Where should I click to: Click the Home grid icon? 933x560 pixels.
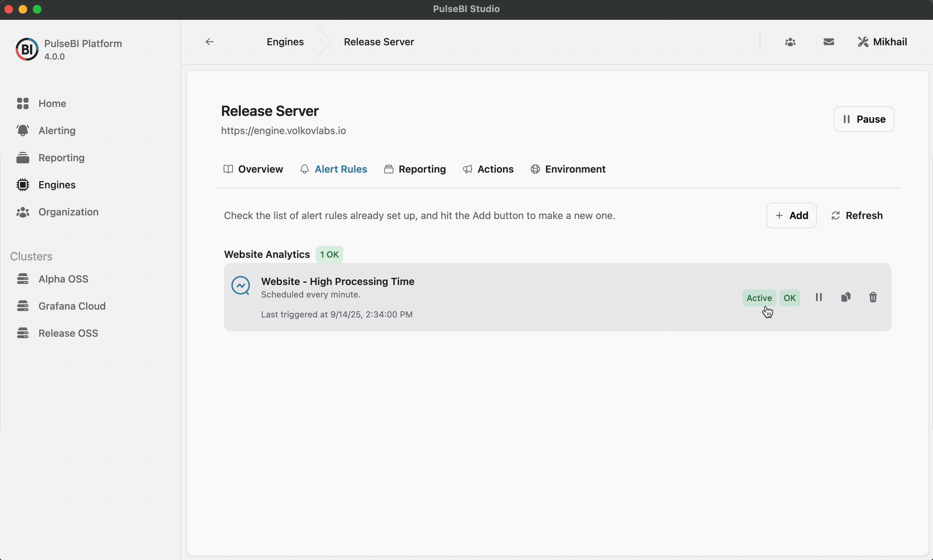coord(22,103)
